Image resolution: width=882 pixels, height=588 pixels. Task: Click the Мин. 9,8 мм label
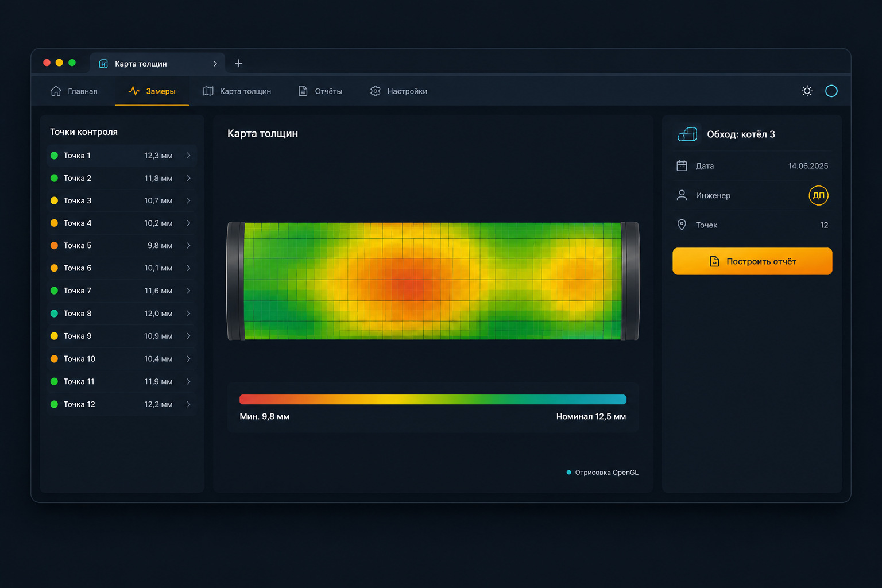point(265,416)
